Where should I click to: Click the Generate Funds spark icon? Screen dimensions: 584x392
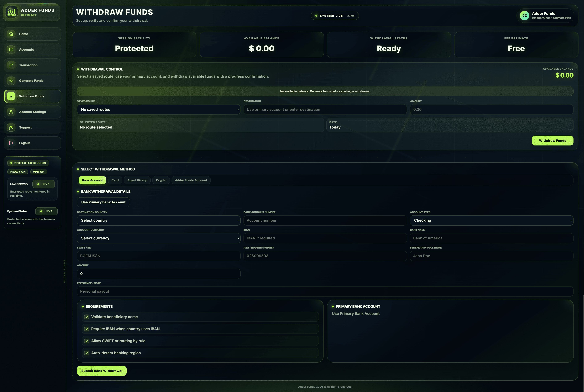point(11,81)
